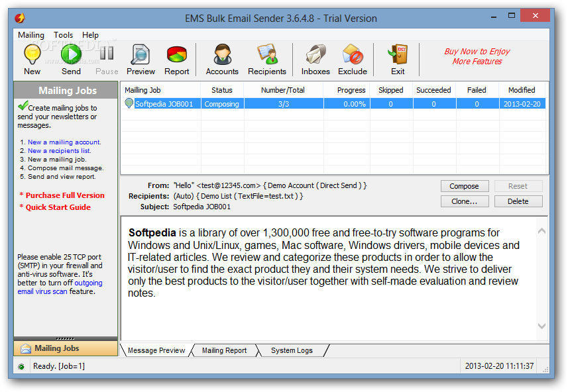Click the 'Composing' status cell
This screenshot has height=392, width=568.
(221, 104)
